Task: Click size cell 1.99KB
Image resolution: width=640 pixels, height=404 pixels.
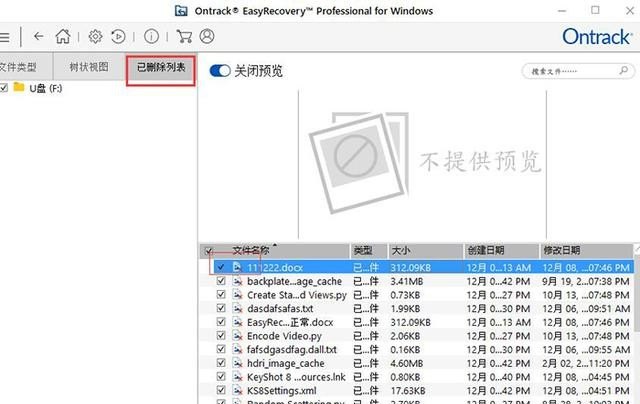Action: (x=405, y=309)
